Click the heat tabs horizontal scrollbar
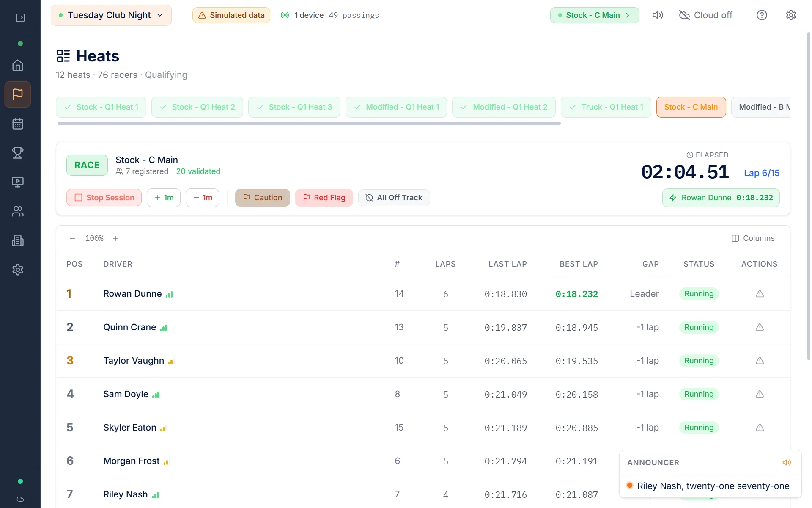This screenshot has height=508, width=812. tap(309, 124)
